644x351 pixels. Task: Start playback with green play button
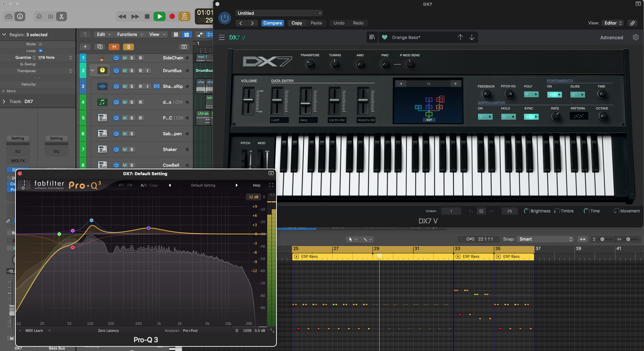pyautogui.click(x=160, y=16)
